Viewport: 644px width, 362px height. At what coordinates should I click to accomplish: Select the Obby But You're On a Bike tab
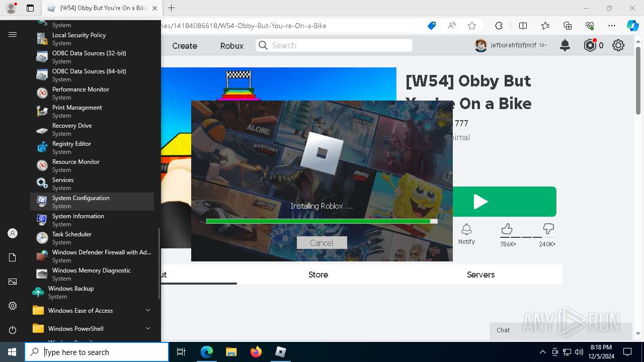[x=103, y=8]
